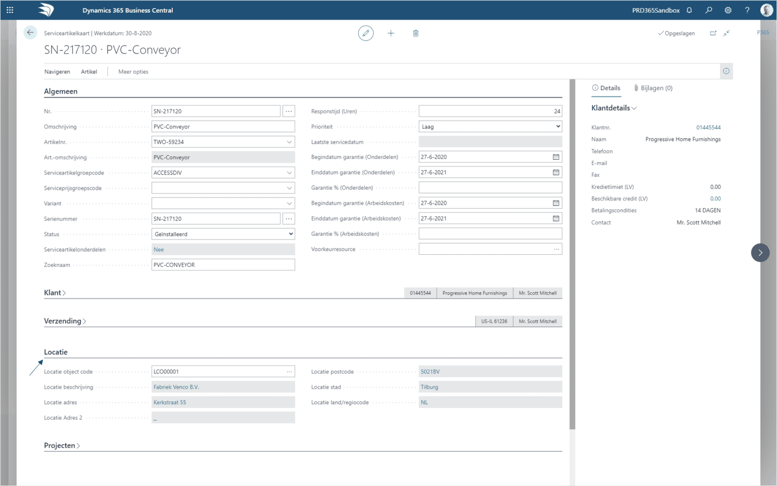Image resolution: width=777 pixels, height=486 pixels.
Task: Expand the Verzending section
Action: [x=65, y=321]
